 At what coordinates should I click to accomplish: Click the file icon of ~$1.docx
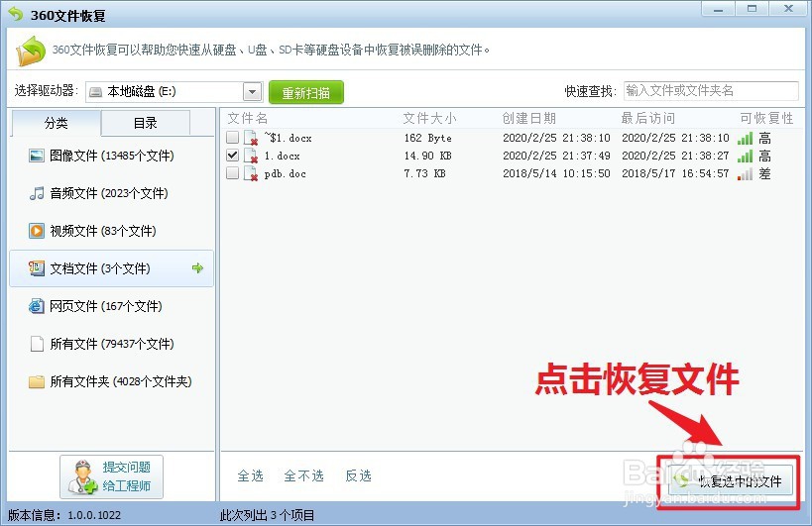[x=251, y=138]
